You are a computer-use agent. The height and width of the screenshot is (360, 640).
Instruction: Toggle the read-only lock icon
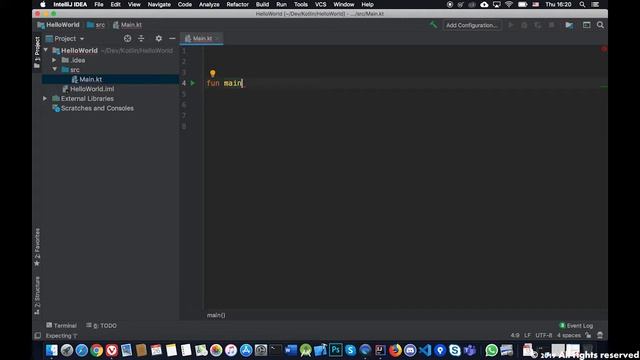coord(588,335)
